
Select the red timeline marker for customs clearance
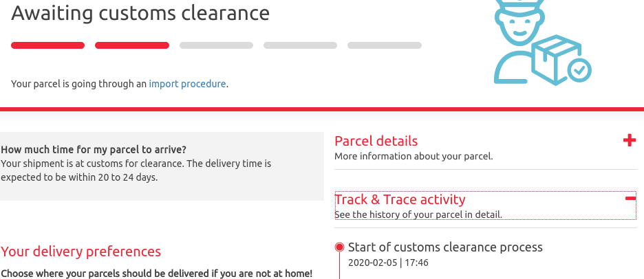[x=339, y=247]
